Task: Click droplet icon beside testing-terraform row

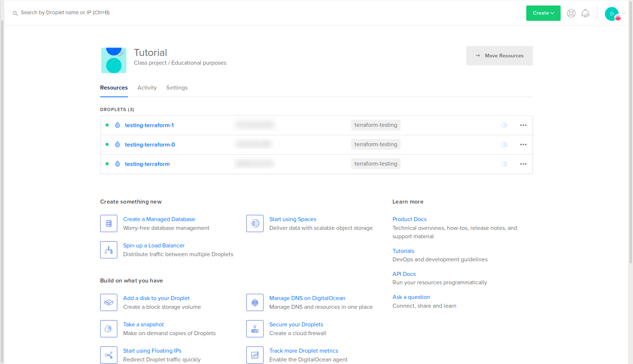Action: [x=117, y=164]
